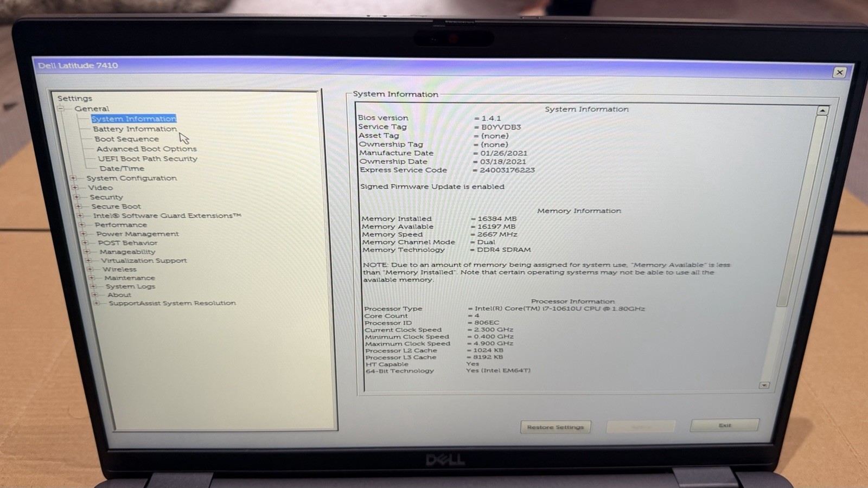Click 'Signed Firmware Update is enabled' text
The height and width of the screenshot is (488, 868).
(432, 187)
